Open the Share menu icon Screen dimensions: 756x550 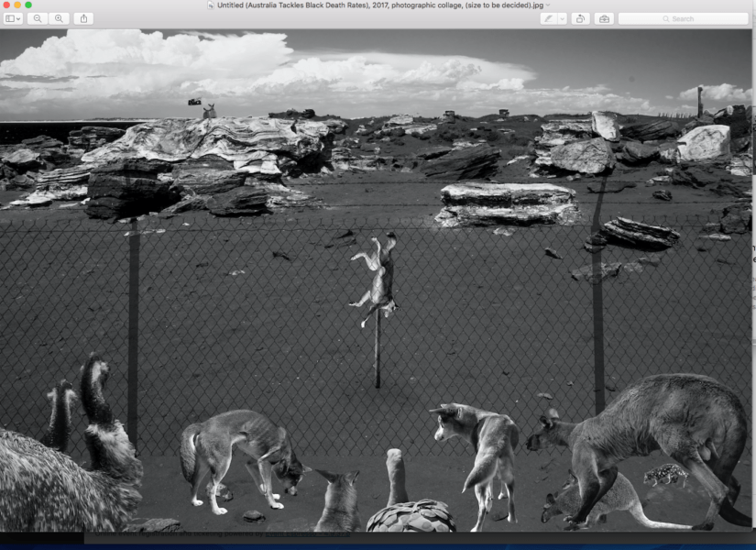(x=83, y=18)
